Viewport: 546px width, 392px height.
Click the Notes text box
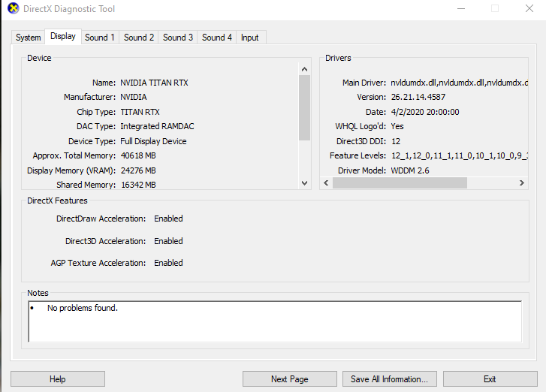[275, 321]
